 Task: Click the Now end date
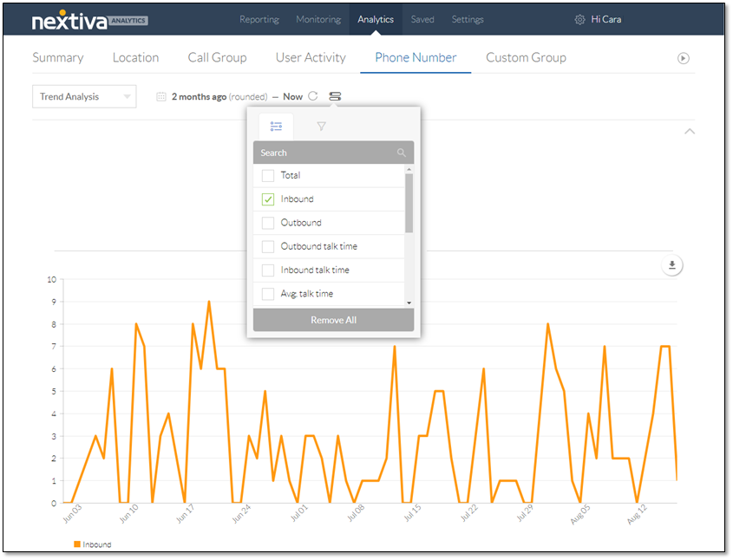point(292,97)
